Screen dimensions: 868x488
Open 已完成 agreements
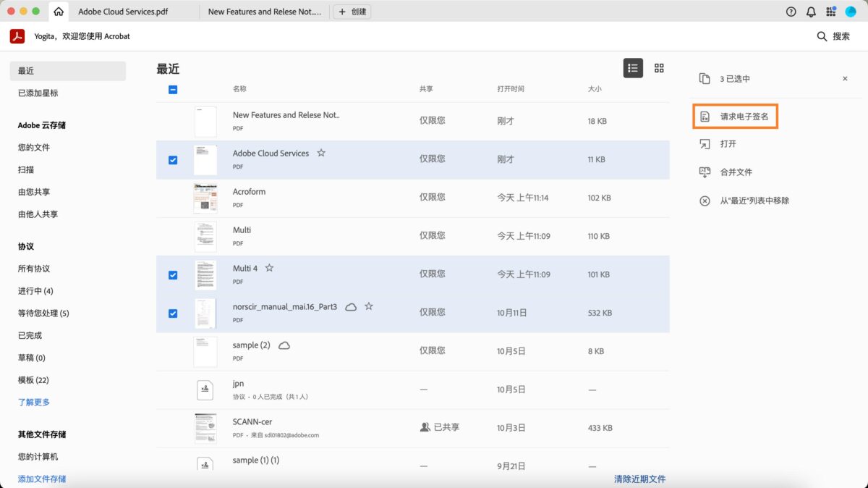pos(30,335)
